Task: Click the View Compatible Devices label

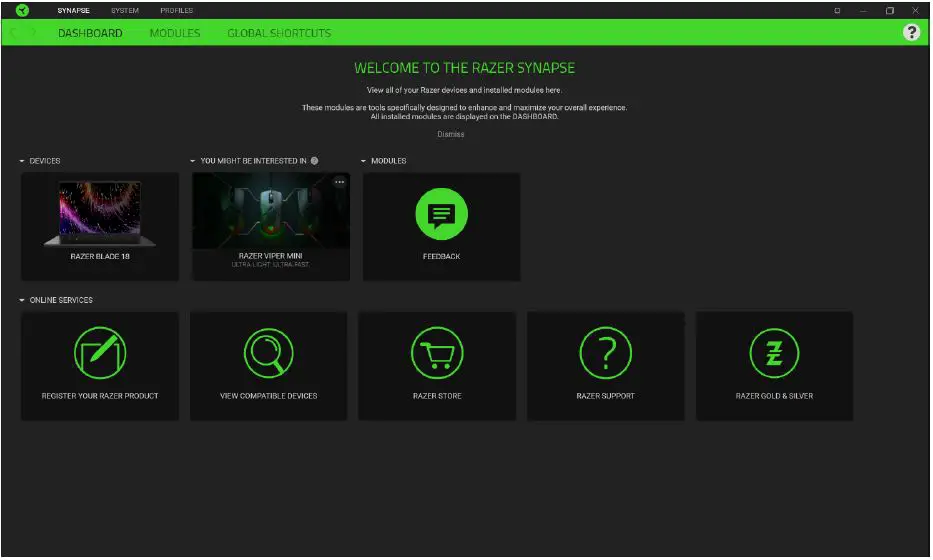Action: click(x=268, y=396)
